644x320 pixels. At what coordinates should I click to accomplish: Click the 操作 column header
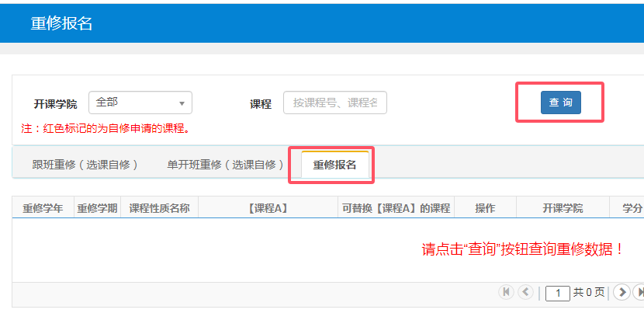(x=485, y=208)
